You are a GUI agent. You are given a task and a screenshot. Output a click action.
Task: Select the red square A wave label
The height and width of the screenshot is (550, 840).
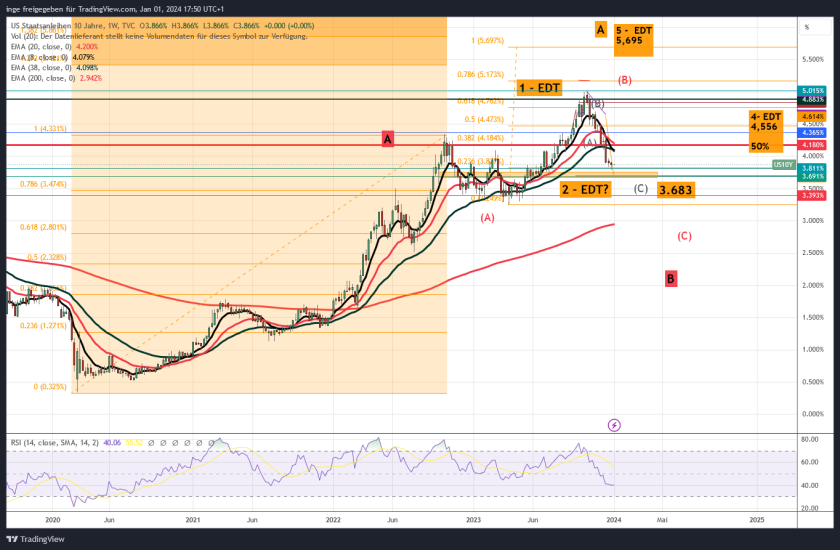coord(386,137)
